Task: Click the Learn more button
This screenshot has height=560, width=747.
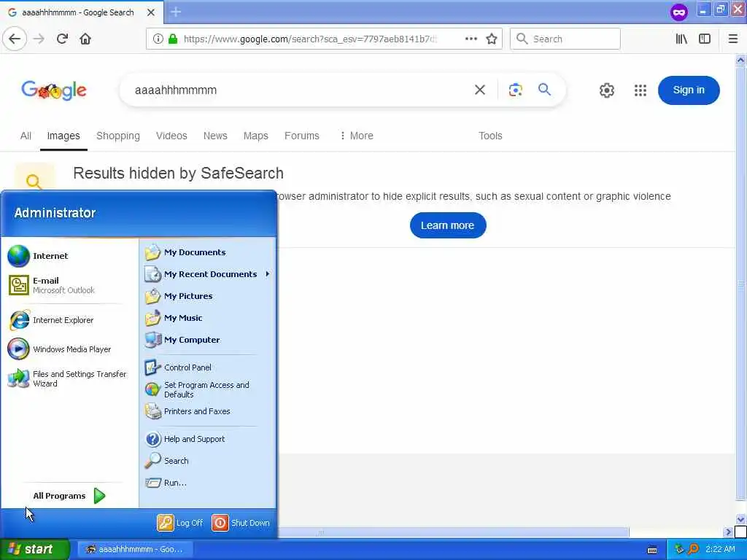Action: (448, 225)
